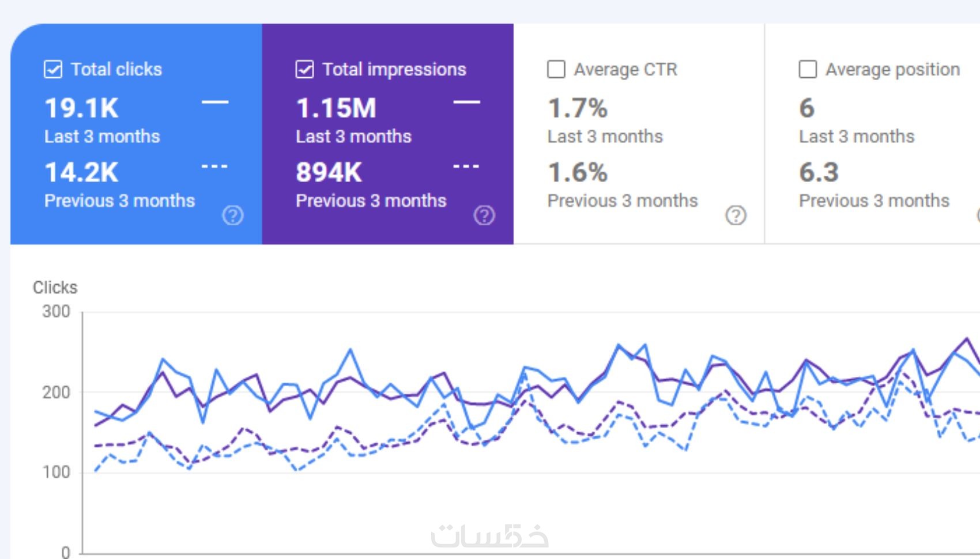Enable the Average position checkbox

coord(808,70)
